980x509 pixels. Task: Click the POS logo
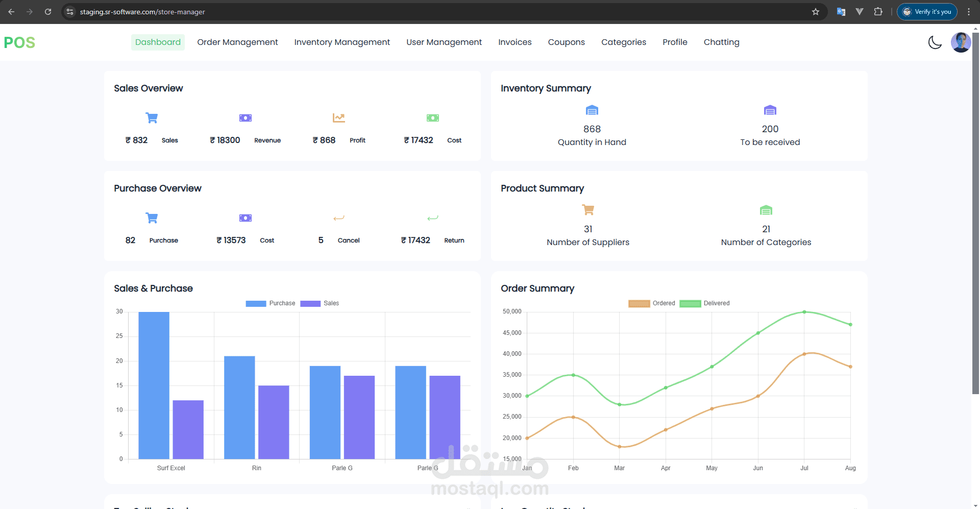(19, 42)
